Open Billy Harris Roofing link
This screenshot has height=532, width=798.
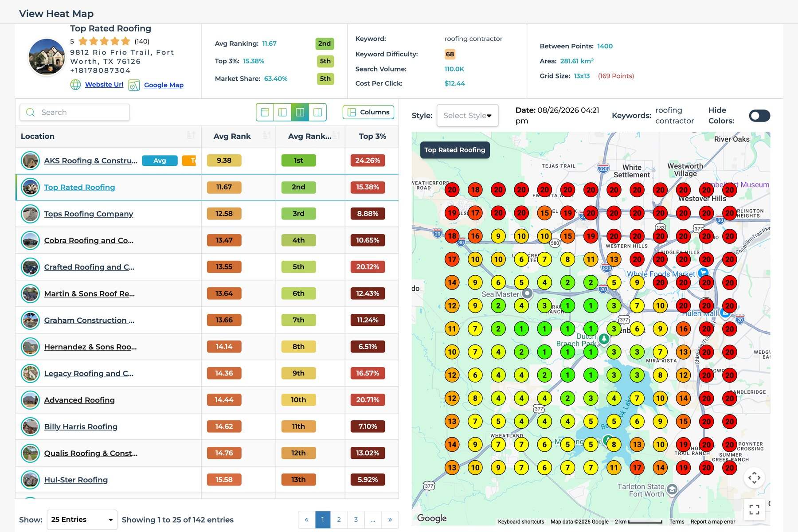(81, 426)
